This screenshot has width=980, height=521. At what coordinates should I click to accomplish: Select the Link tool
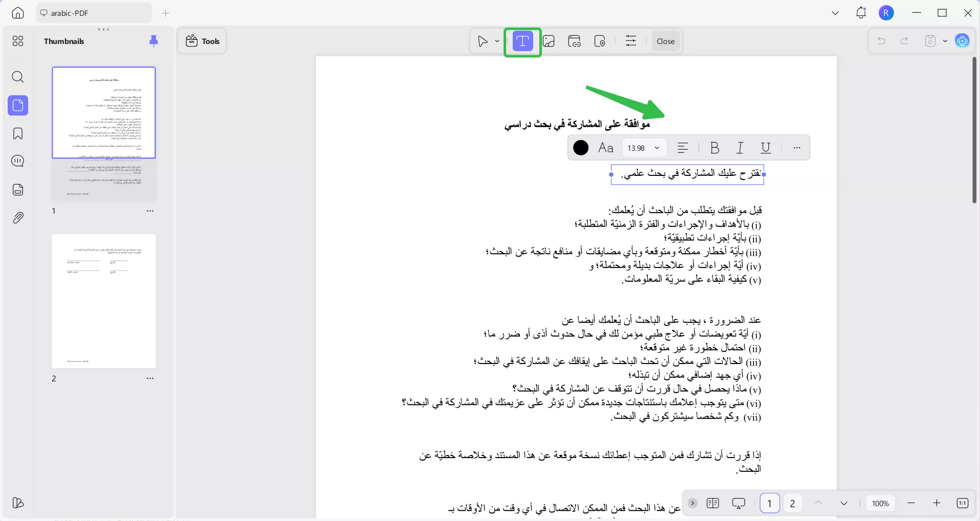pos(574,41)
